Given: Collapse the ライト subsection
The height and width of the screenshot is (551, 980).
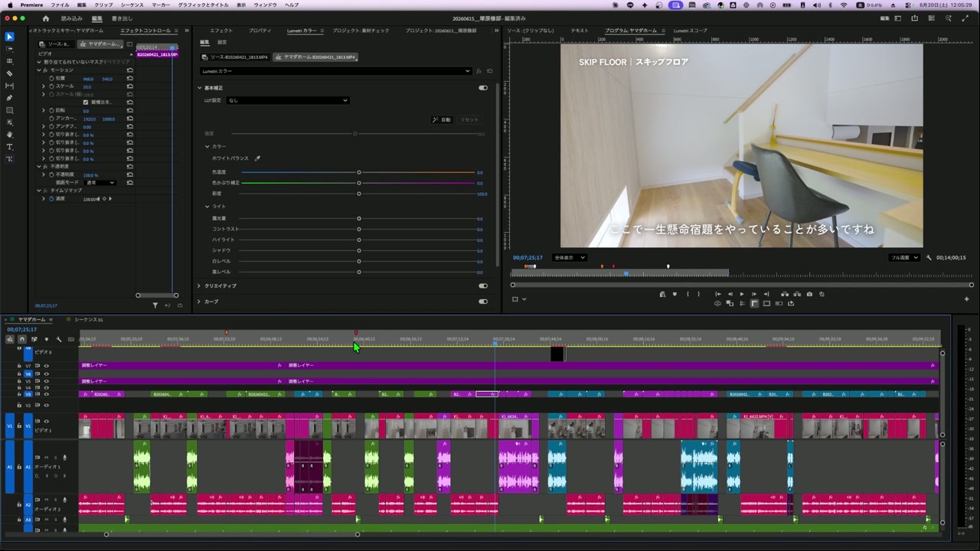Looking at the screenshot, I should (207, 207).
